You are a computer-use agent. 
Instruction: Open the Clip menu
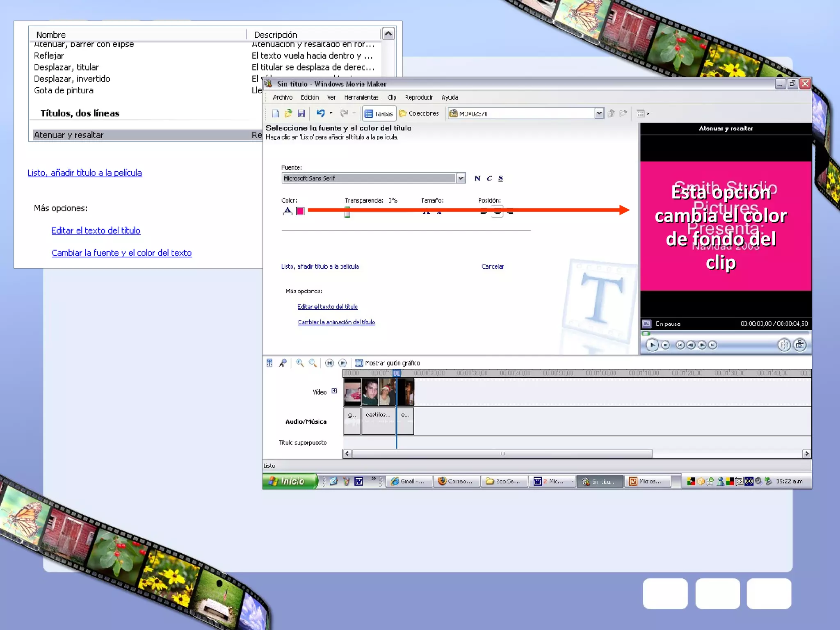click(x=392, y=98)
